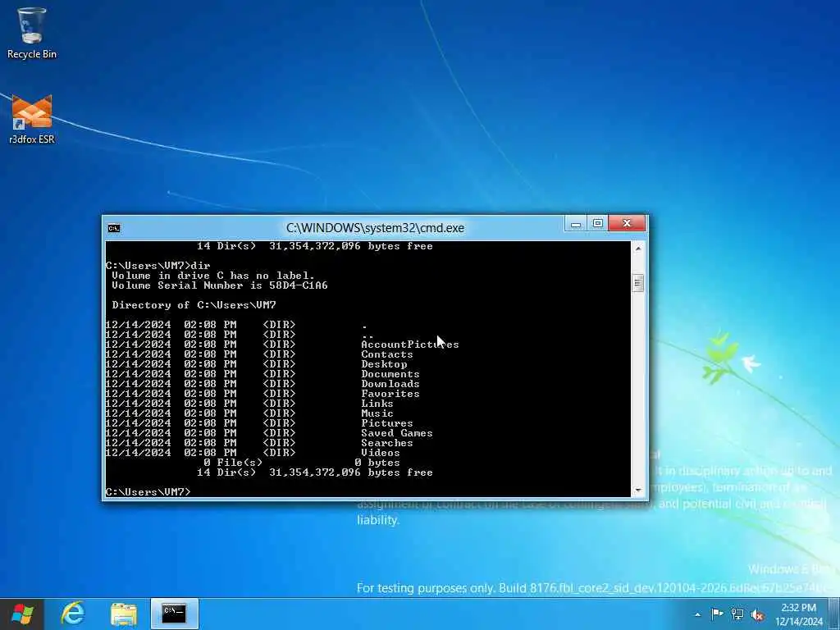Click the Downloads directory entry

(390, 384)
